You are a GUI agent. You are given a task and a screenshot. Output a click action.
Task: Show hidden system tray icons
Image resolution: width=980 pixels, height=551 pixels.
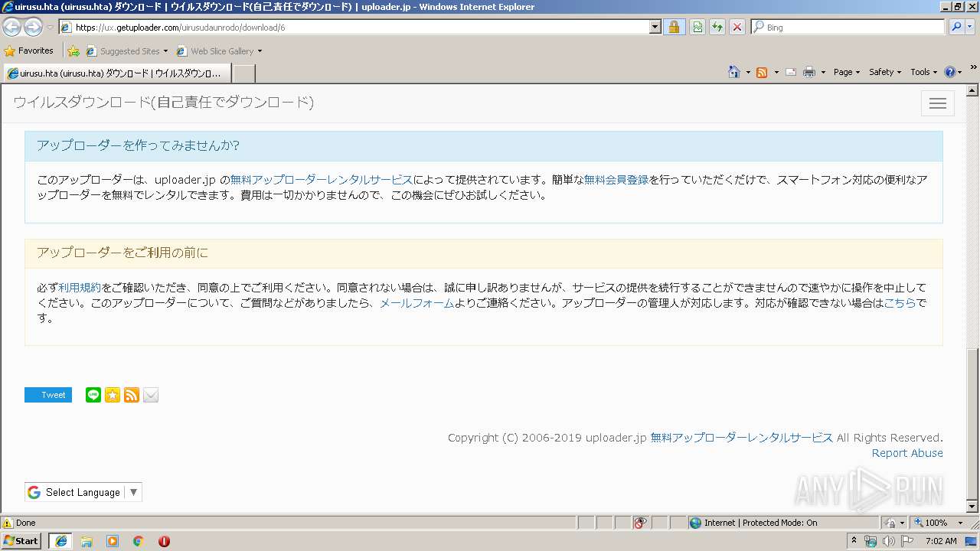pyautogui.click(x=854, y=541)
